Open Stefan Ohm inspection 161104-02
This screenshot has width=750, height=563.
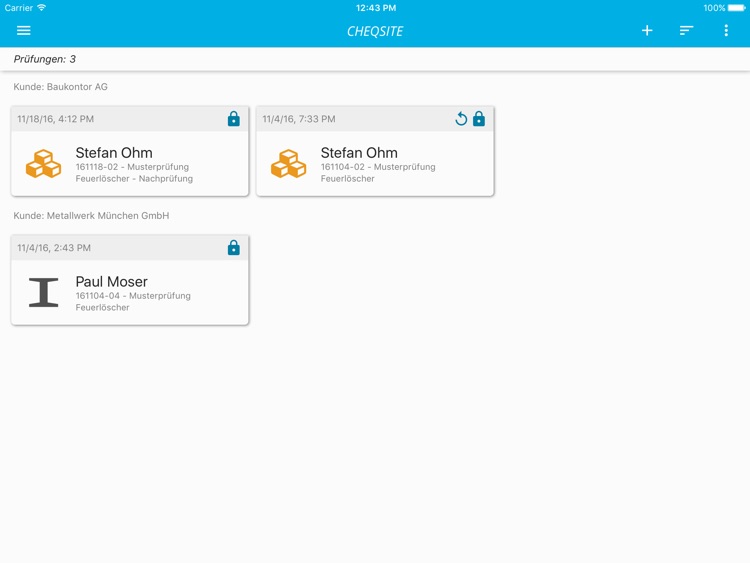375,151
